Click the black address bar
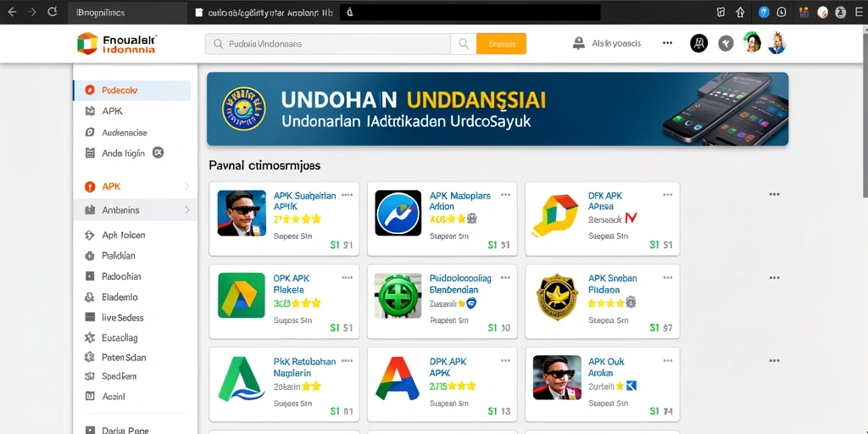Viewport: 868px width, 434px height. tap(470, 12)
